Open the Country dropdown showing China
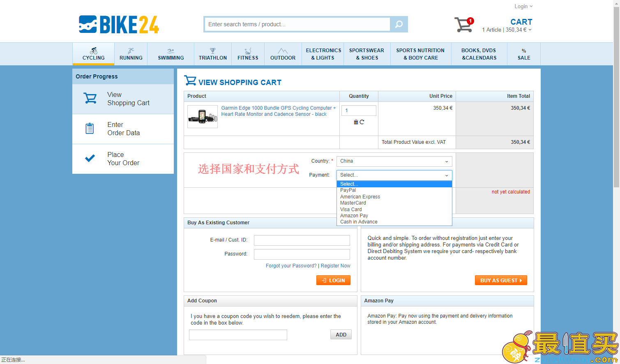 (394, 161)
